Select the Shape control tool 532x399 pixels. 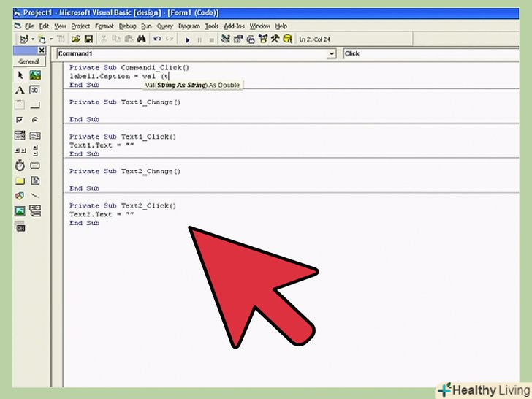click(20, 196)
